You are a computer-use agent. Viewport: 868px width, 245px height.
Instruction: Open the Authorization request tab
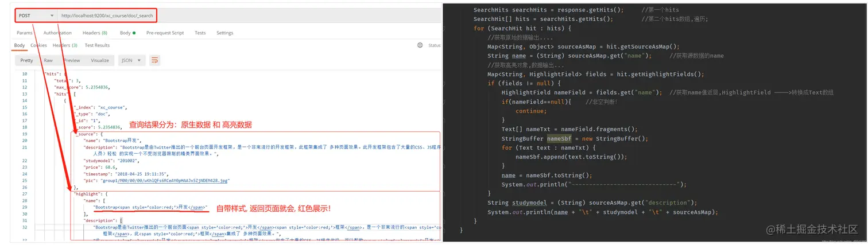[57, 33]
